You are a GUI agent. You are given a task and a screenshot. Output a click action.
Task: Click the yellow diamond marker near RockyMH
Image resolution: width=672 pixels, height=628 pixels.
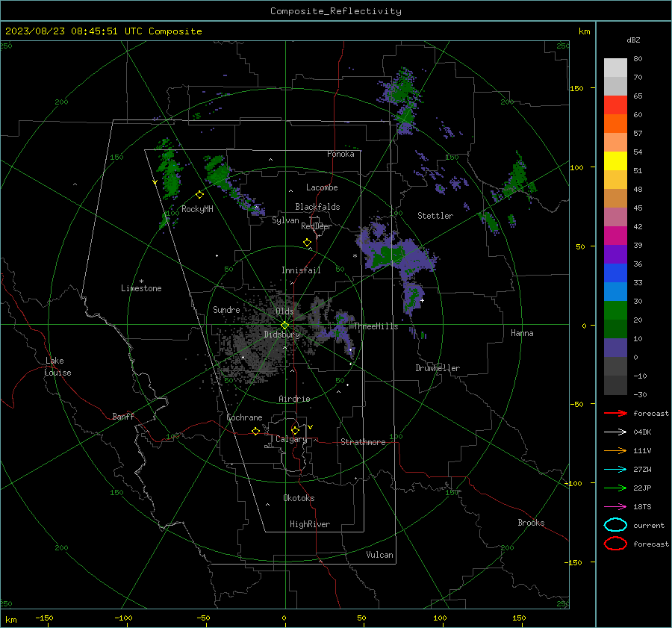pos(199,195)
